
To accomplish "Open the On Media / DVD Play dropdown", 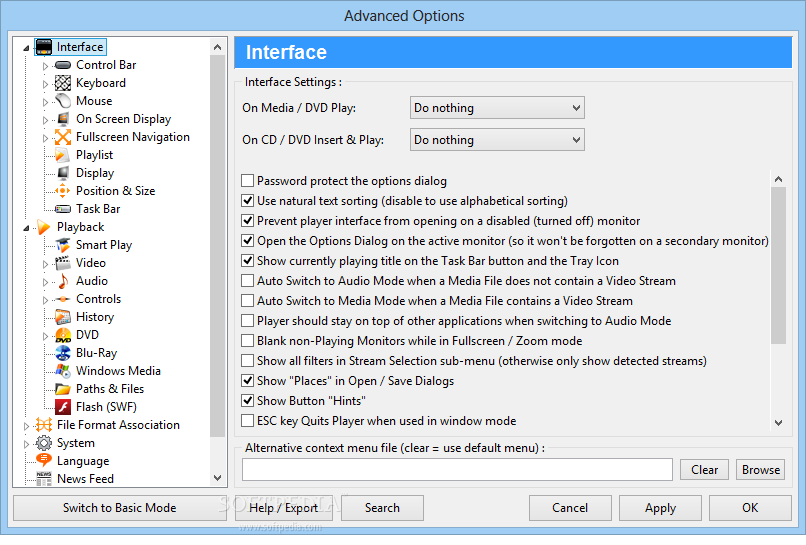I will tap(497, 108).
